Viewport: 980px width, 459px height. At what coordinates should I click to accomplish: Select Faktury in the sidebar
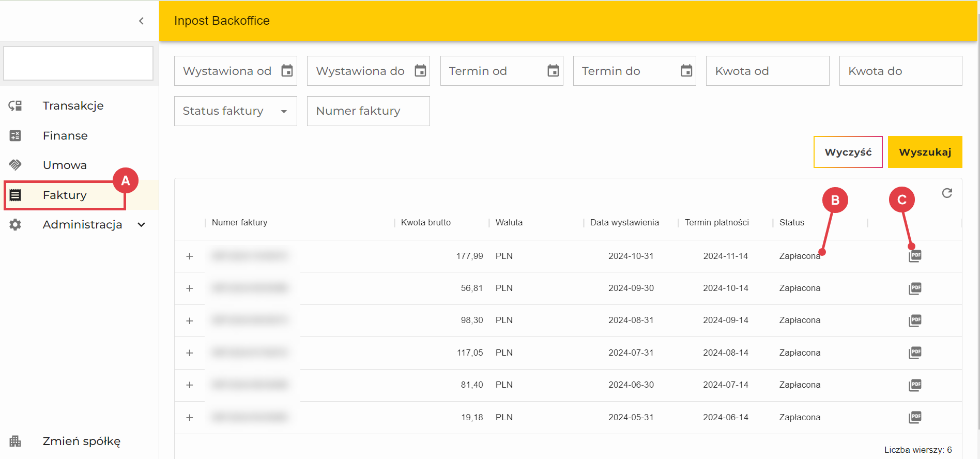point(65,195)
